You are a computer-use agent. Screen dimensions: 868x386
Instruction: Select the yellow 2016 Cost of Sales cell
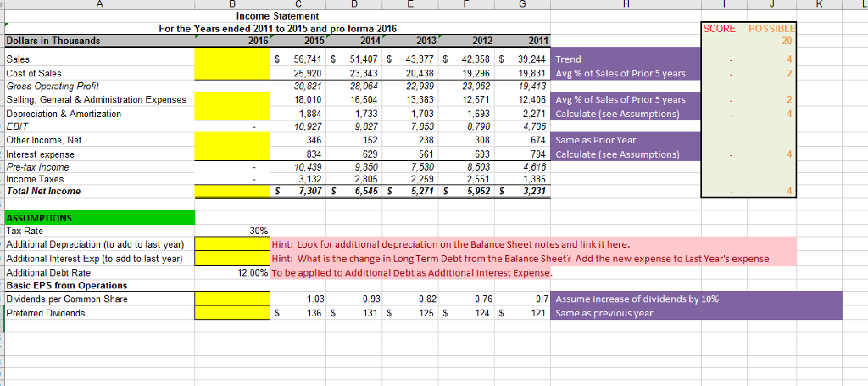(232, 73)
